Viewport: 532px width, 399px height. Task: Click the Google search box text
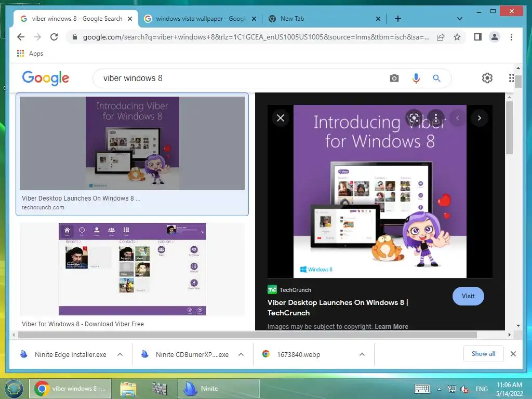(133, 78)
